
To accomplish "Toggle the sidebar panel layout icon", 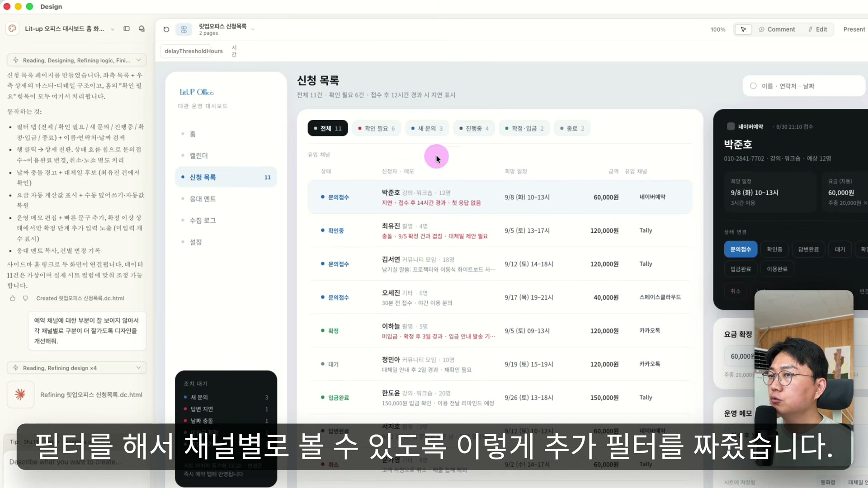I will click(x=127, y=28).
